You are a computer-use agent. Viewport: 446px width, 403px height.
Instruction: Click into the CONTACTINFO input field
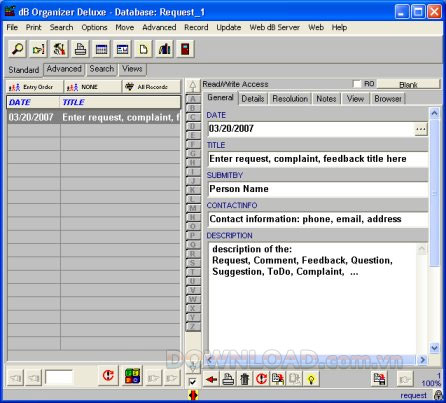(318, 219)
